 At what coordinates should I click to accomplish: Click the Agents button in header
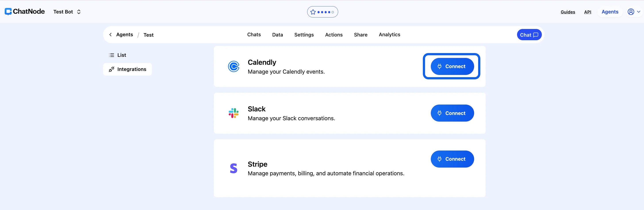click(x=609, y=12)
